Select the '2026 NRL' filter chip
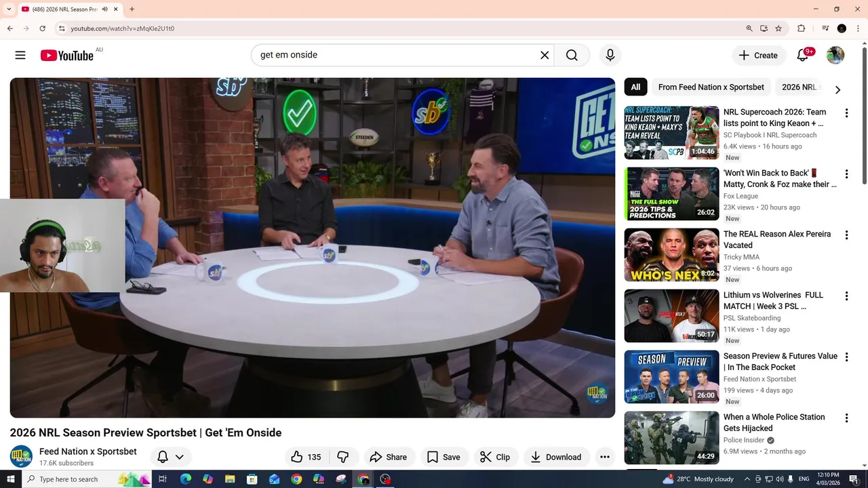Viewport: 868px width, 488px height. point(800,87)
